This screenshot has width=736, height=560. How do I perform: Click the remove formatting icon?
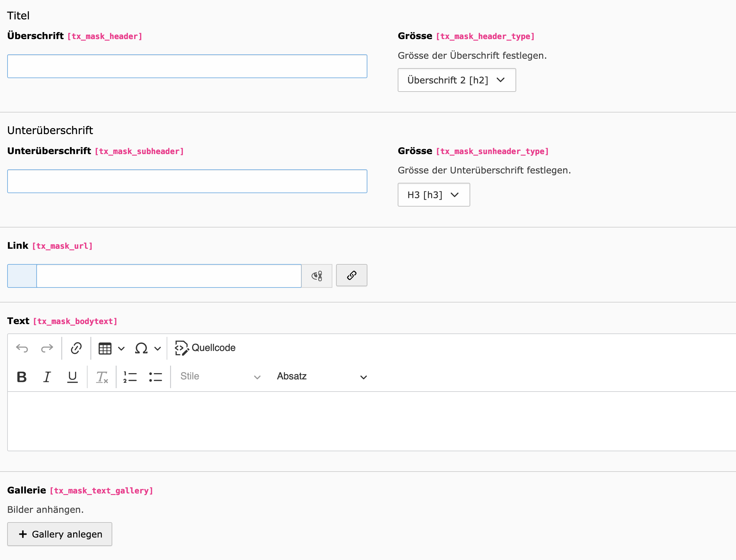point(102,377)
